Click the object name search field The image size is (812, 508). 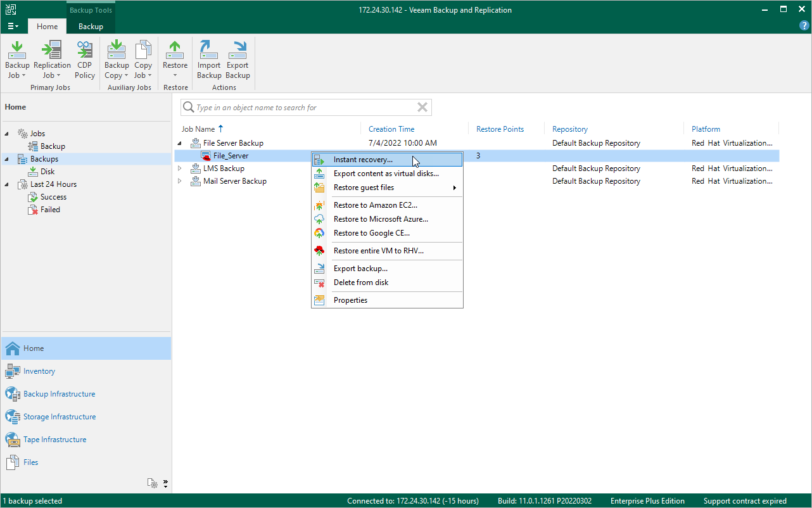click(306, 108)
